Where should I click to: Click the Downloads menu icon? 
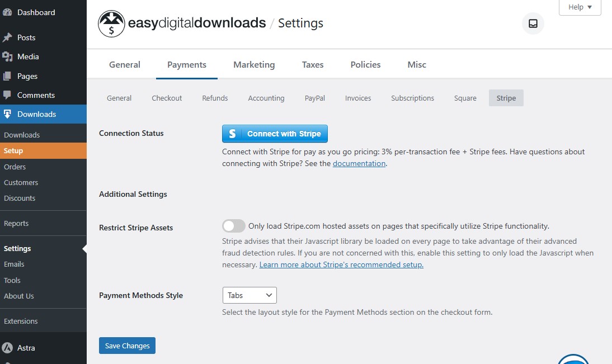(7, 114)
